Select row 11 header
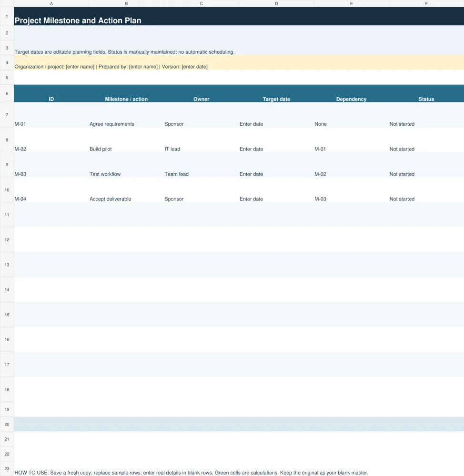464x476 pixels. click(x=7, y=215)
